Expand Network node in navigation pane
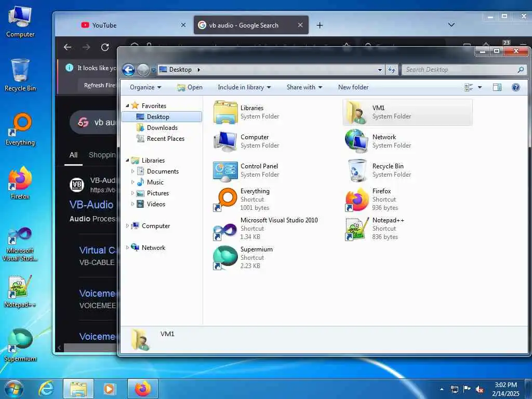Viewport: 532px width, 399px height. pos(127,248)
